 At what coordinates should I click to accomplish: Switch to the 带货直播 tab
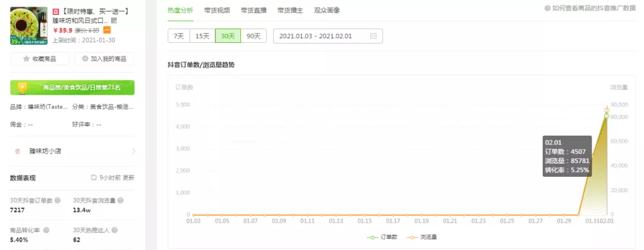253,11
